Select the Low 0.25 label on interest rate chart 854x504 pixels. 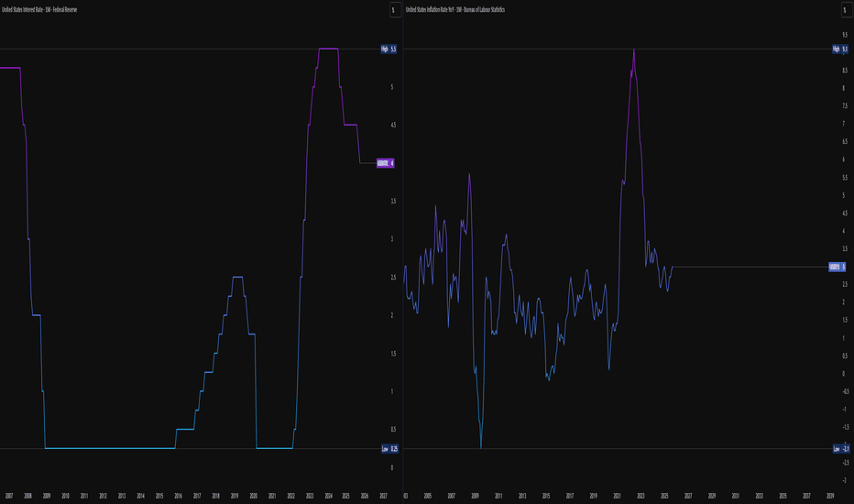click(389, 448)
